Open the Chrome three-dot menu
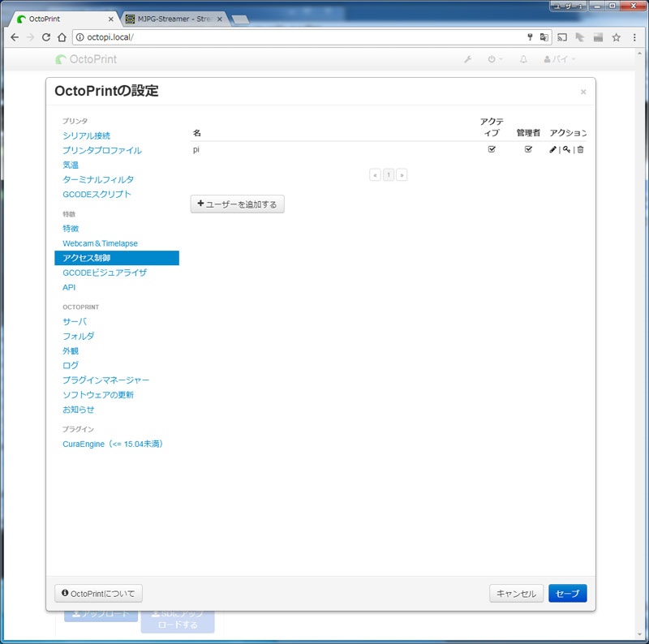649x644 pixels. (634, 37)
